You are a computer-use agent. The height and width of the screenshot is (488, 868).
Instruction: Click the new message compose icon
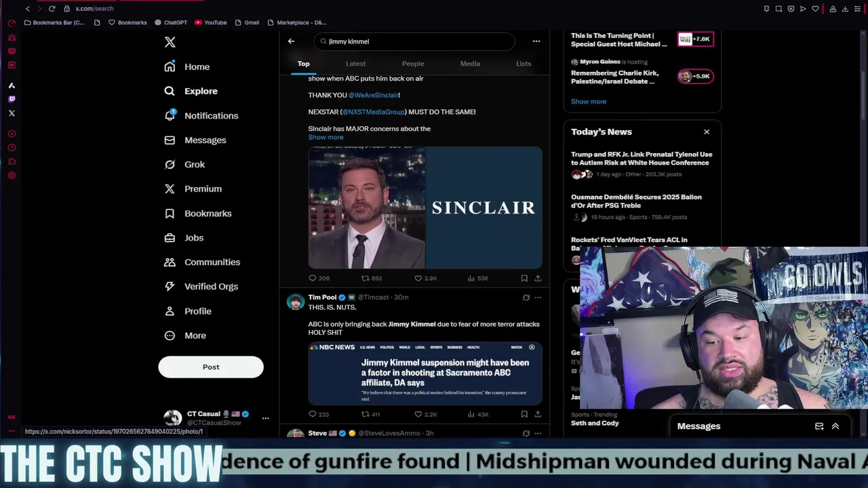coord(819,426)
